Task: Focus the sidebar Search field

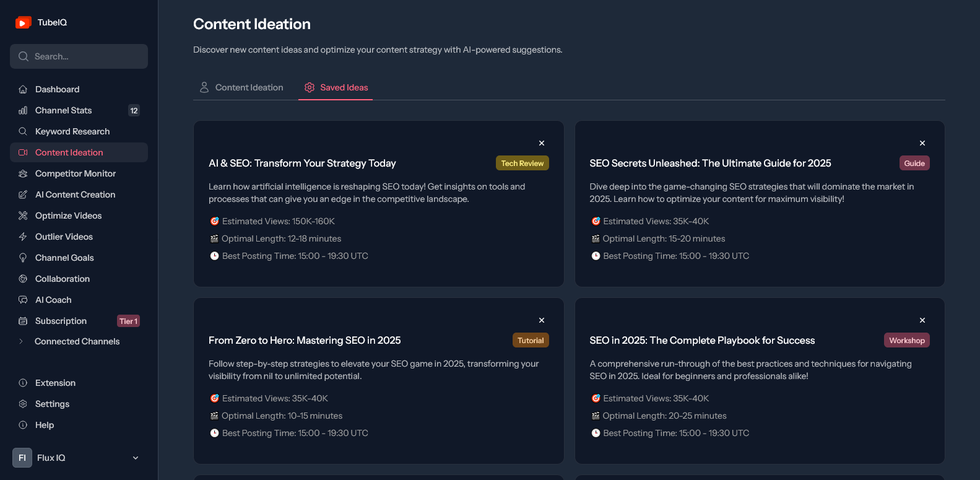Action: (79, 56)
